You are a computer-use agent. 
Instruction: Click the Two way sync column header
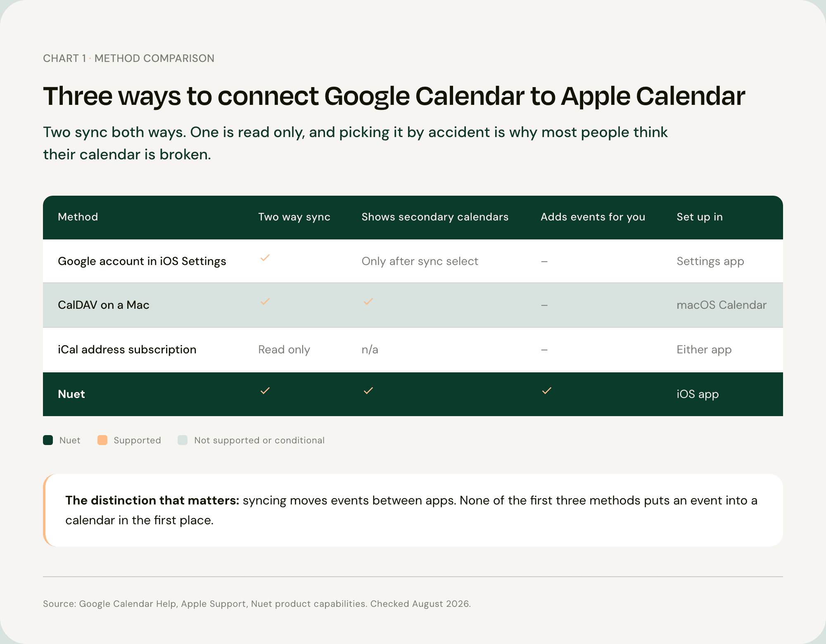[x=294, y=217]
